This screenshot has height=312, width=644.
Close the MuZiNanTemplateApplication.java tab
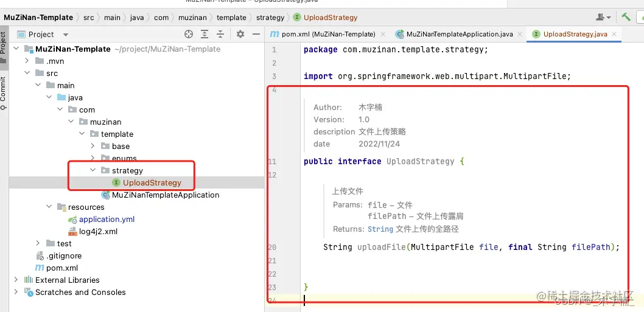[x=520, y=34]
